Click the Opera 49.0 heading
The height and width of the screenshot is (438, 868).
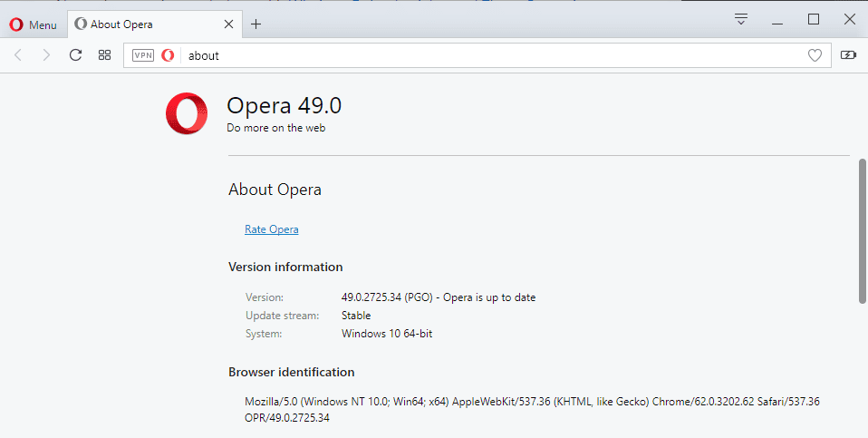click(284, 105)
